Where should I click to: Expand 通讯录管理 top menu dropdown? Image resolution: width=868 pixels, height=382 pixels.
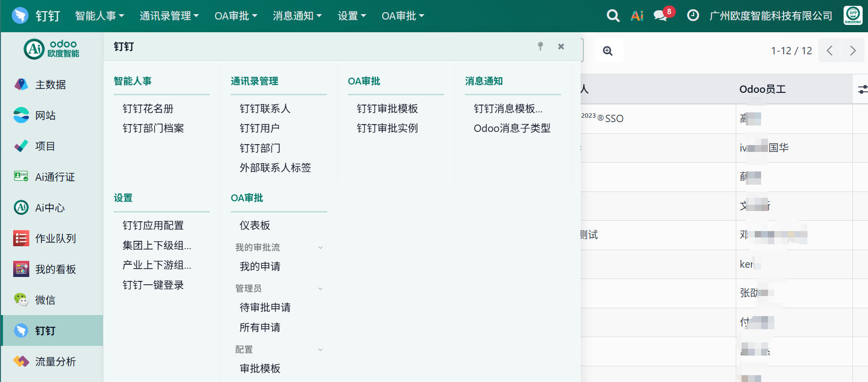click(169, 16)
